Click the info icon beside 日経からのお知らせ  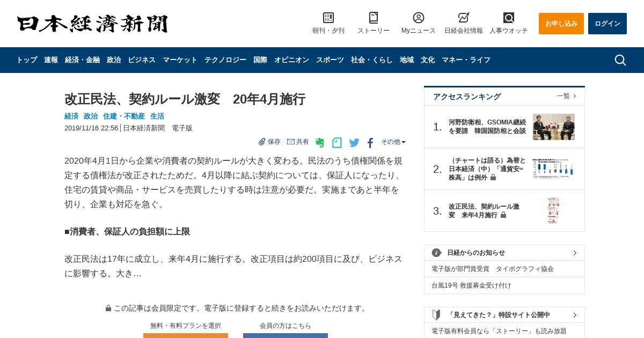[437, 253]
